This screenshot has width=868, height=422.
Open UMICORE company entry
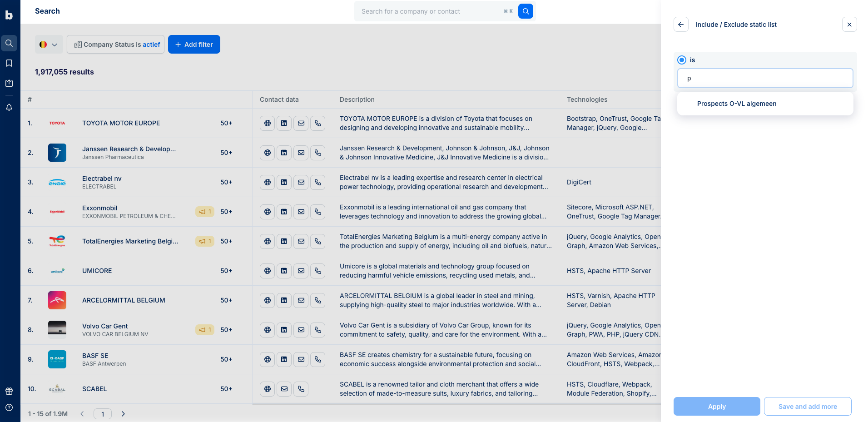[97, 271]
